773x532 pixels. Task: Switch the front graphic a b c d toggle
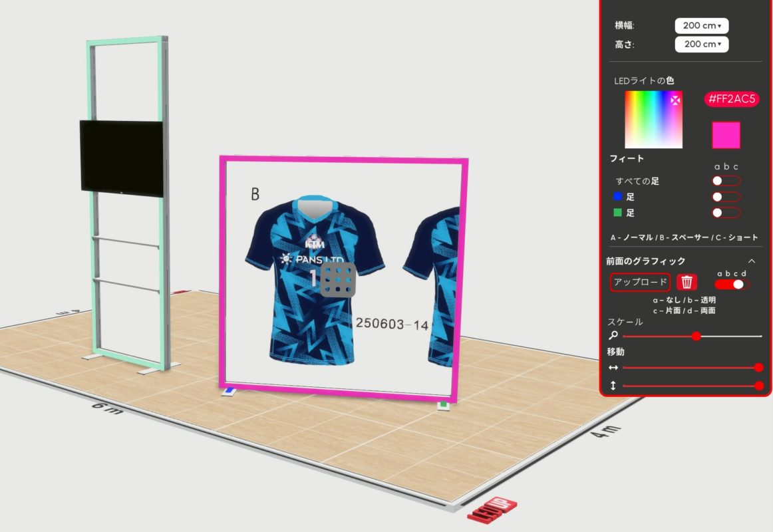click(732, 284)
